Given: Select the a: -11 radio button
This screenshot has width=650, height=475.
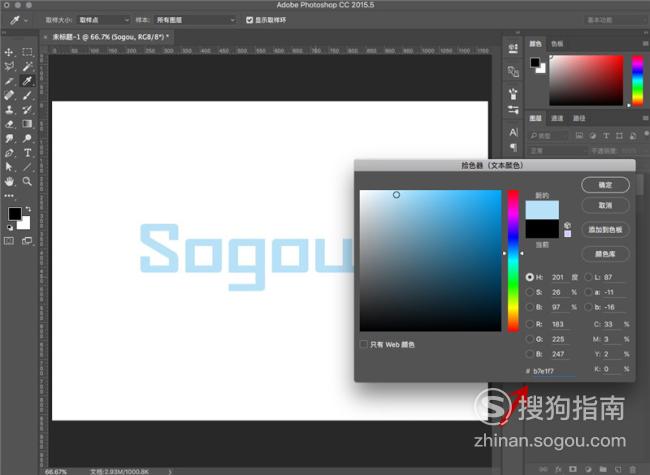Looking at the screenshot, I should point(588,292).
